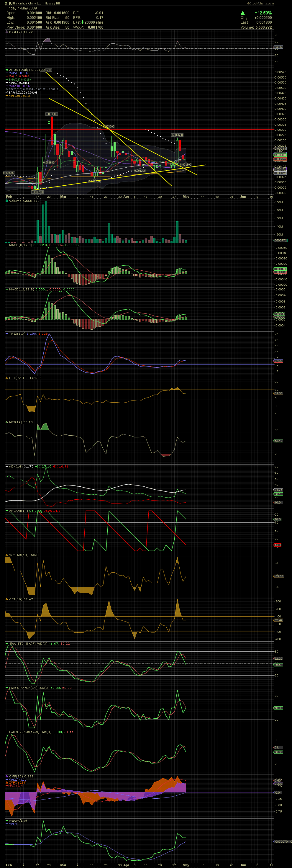Image resolution: width=292 pixels, height=868 pixels.
Task: Click the 61.06 ULT value tag
Action: (x=278, y=393)
